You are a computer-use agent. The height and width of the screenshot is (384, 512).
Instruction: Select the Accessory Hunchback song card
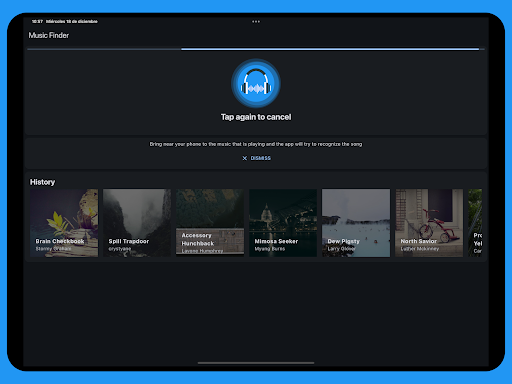(210, 223)
